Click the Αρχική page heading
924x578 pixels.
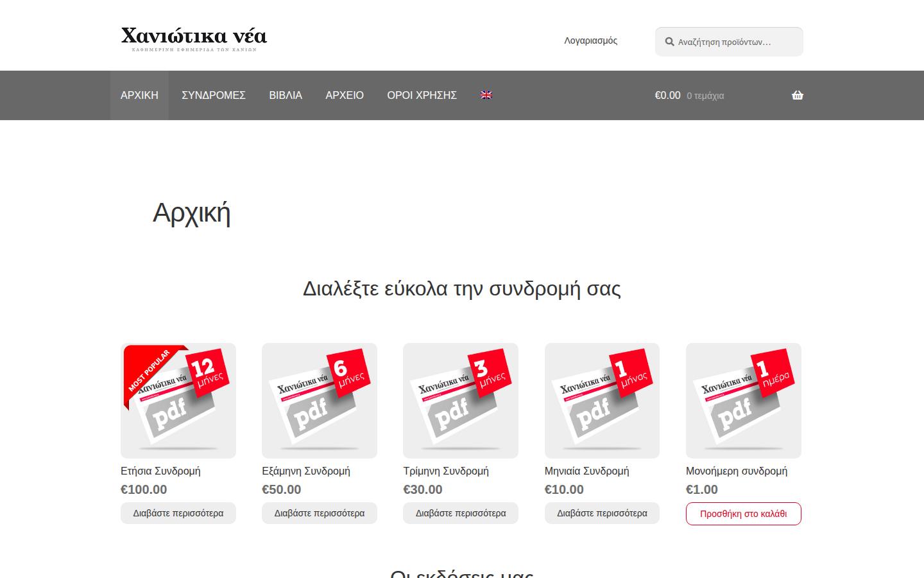click(192, 213)
